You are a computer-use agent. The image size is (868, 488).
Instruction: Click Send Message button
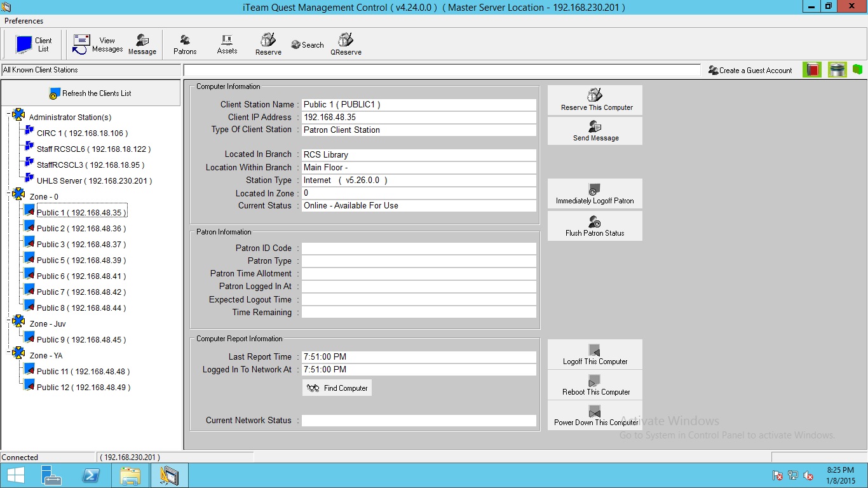tap(595, 131)
